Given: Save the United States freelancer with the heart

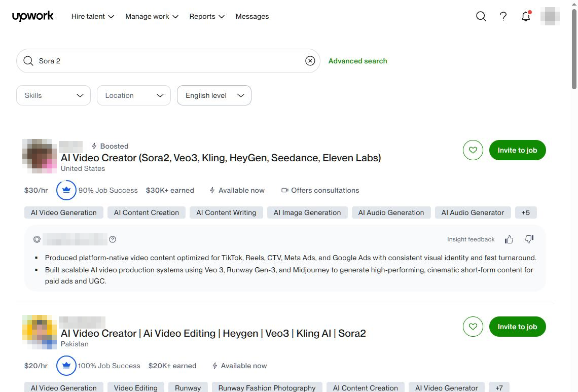Looking at the screenshot, I should click(x=473, y=150).
